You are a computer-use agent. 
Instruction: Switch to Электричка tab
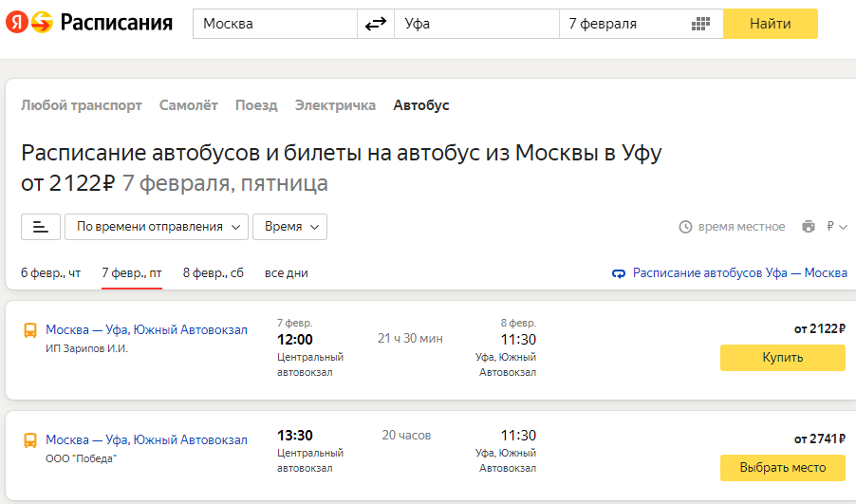tap(335, 105)
